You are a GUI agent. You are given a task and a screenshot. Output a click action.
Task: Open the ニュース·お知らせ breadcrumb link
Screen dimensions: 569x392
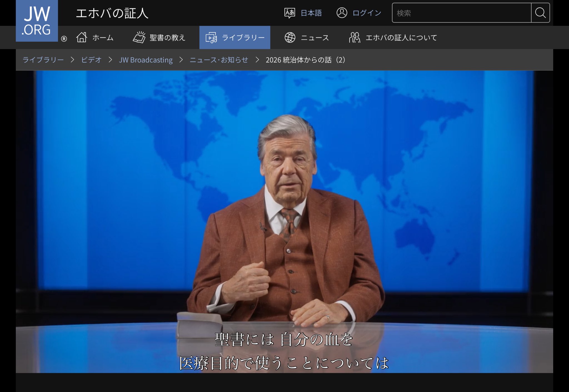click(x=219, y=60)
